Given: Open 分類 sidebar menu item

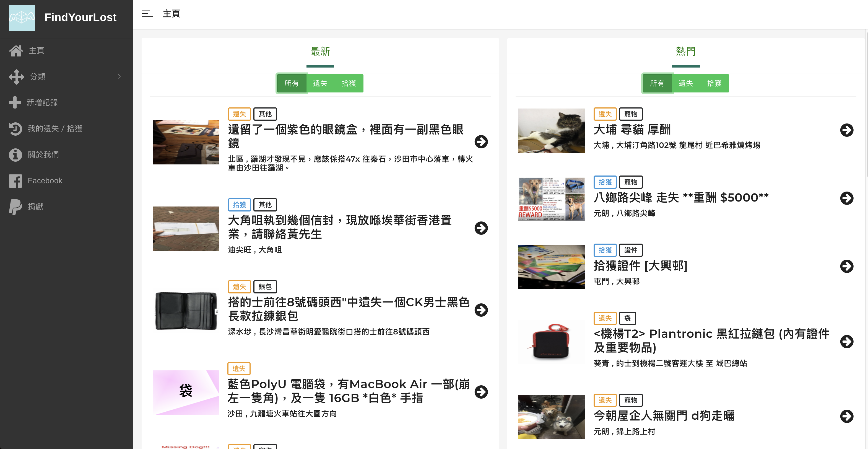Looking at the screenshot, I should pos(66,76).
